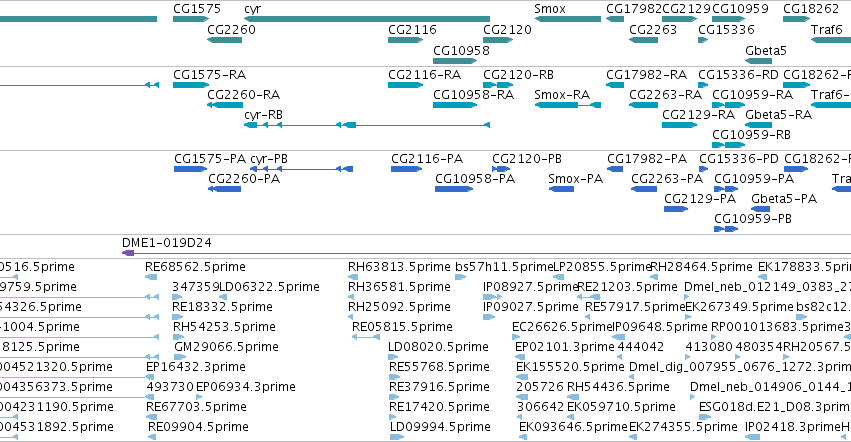Select protein label CG2260-PA
The image size is (851, 442).
tap(244, 179)
